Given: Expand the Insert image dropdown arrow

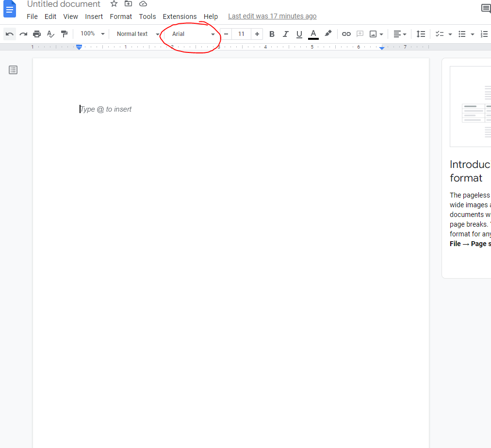Looking at the screenshot, I should pyautogui.click(x=381, y=34).
